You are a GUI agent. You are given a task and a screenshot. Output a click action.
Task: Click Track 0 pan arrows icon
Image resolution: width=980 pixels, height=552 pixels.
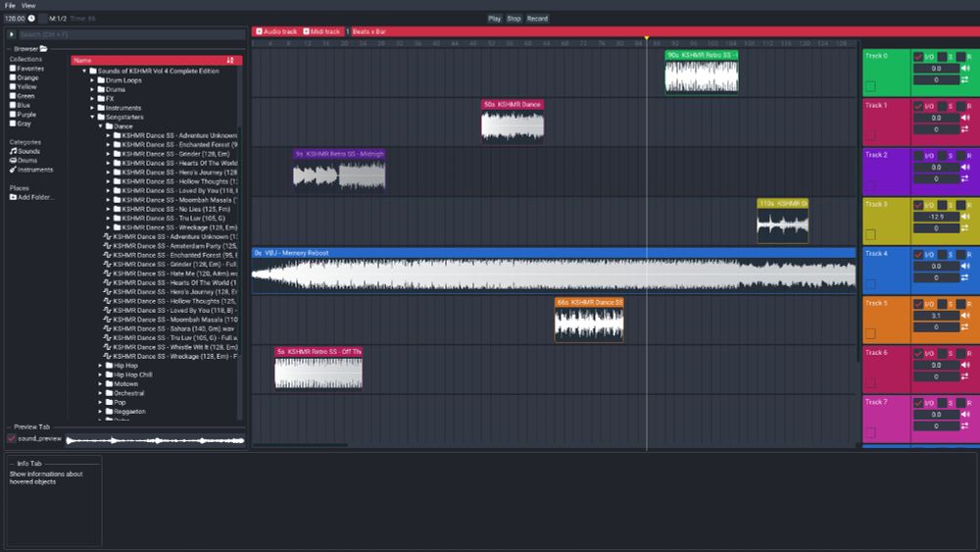point(965,80)
